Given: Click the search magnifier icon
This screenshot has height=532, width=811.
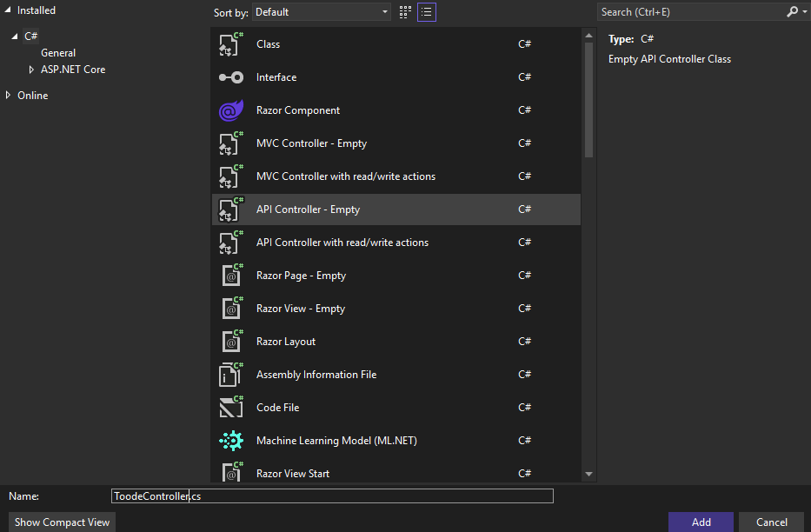Looking at the screenshot, I should [792, 12].
